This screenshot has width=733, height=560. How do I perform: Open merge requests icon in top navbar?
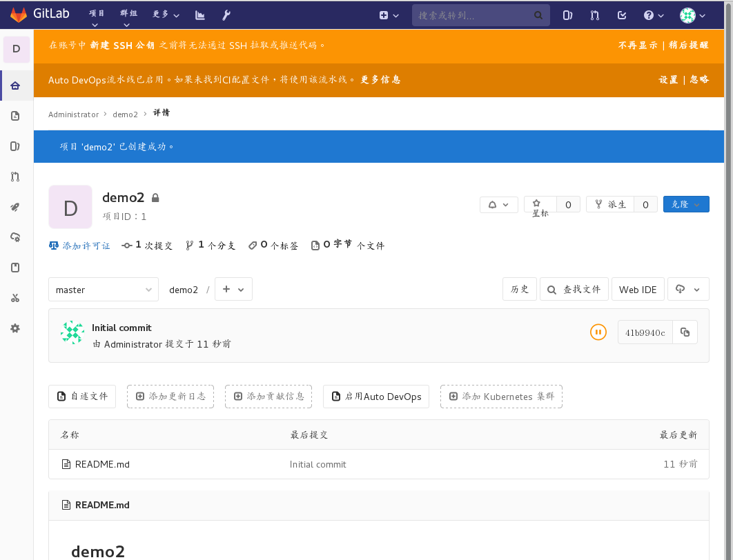coord(595,15)
